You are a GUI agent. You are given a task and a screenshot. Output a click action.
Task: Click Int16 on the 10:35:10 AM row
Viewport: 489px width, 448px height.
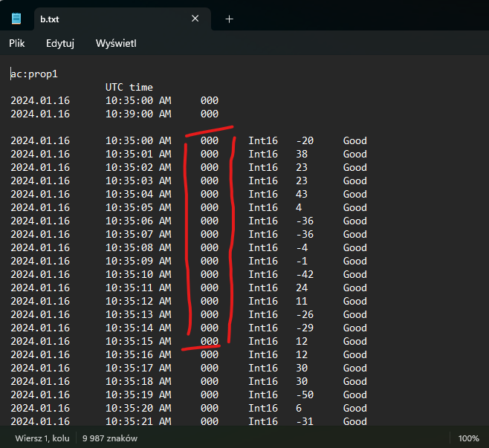[x=263, y=275]
